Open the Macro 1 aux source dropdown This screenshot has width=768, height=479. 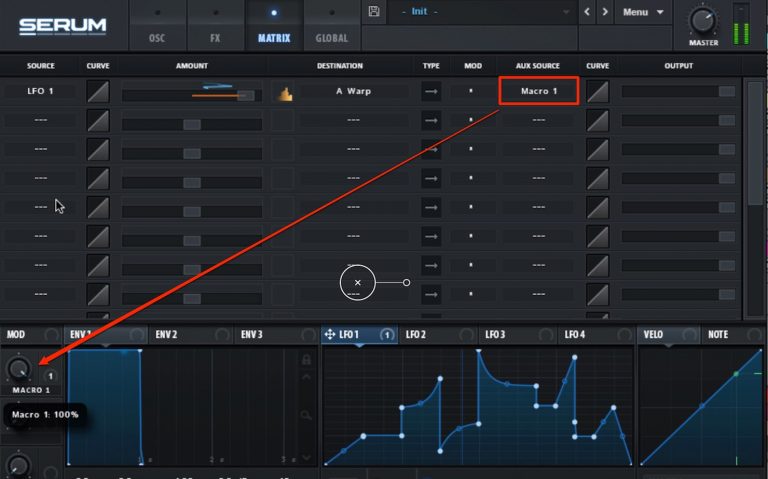click(538, 92)
